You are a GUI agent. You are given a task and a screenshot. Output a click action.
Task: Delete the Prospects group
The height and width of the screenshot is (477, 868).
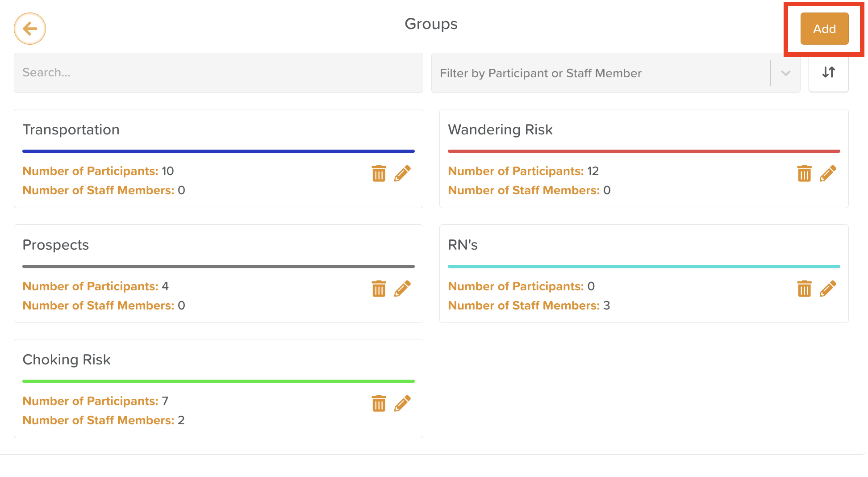click(x=379, y=289)
